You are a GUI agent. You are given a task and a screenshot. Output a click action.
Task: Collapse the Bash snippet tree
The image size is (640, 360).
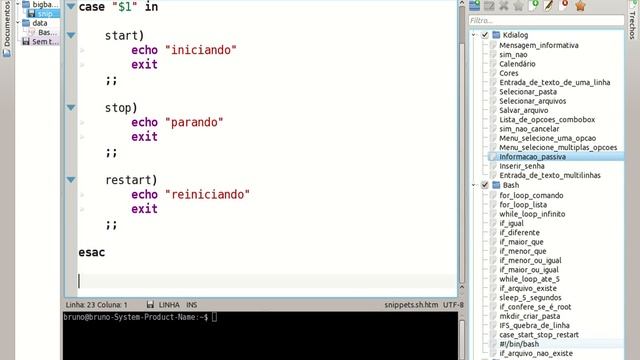(x=474, y=185)
